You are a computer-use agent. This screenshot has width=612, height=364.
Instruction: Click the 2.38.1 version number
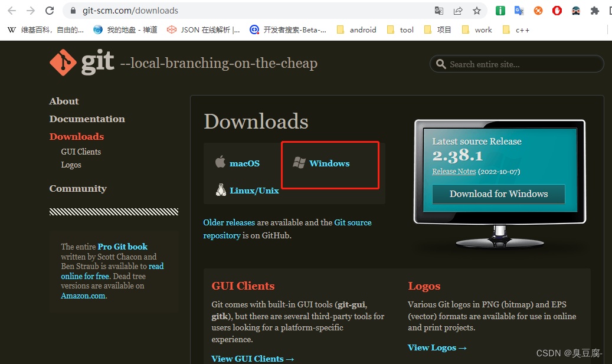point(457,156)
